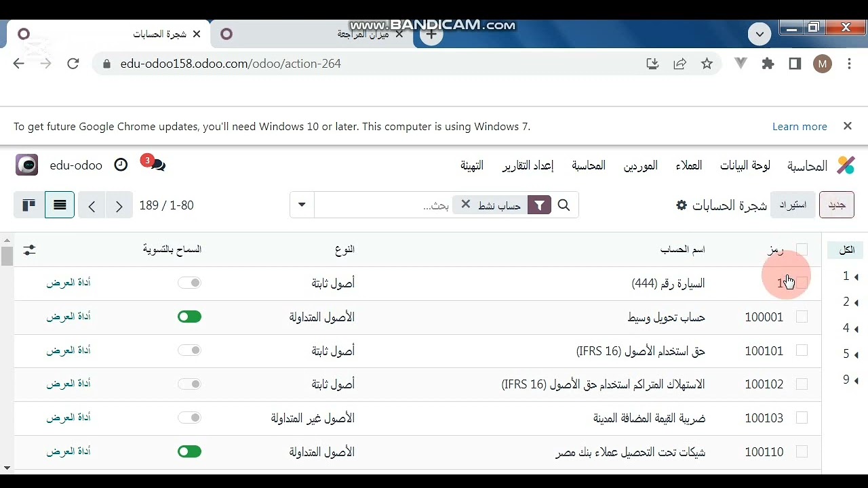Open the Chrome profile avatar M
This screenshot has width=868, height=488.
pos(823,64)
